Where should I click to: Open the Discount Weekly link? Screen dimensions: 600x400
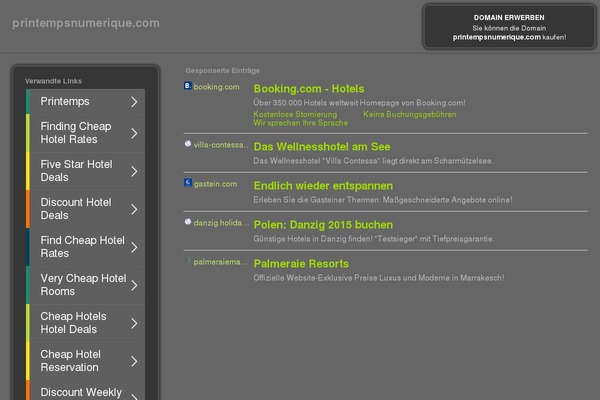[x=85, y=390]
